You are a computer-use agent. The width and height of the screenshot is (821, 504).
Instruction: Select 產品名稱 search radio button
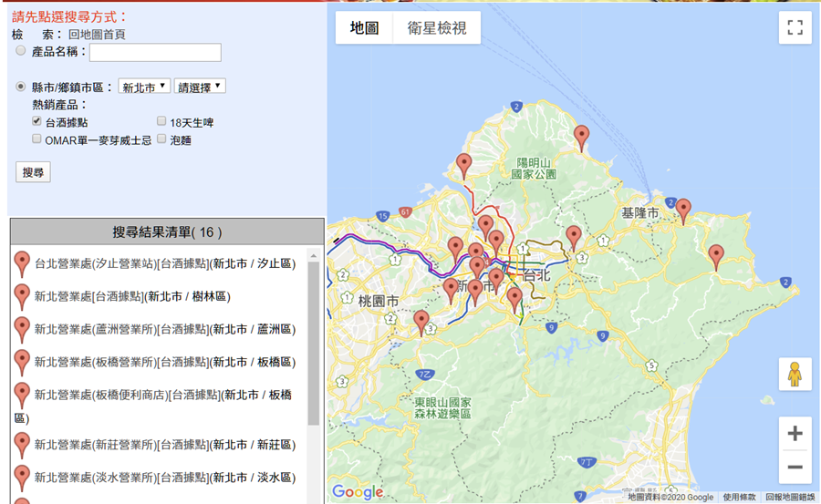20,51
